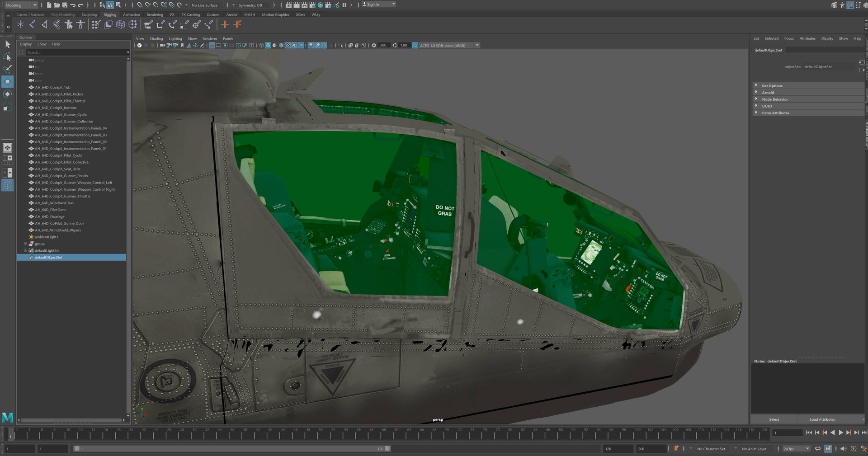Toggle textured display in the viewport

tap(288, 45)
